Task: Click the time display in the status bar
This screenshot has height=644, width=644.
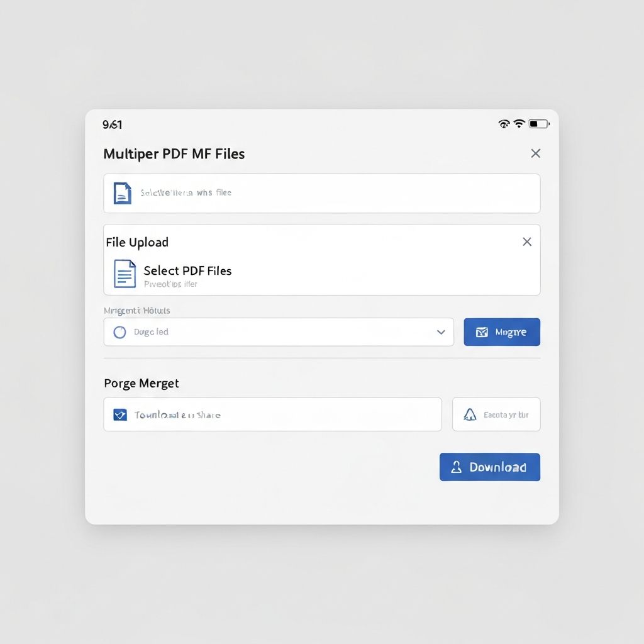Action: click(x=112, y=125)
